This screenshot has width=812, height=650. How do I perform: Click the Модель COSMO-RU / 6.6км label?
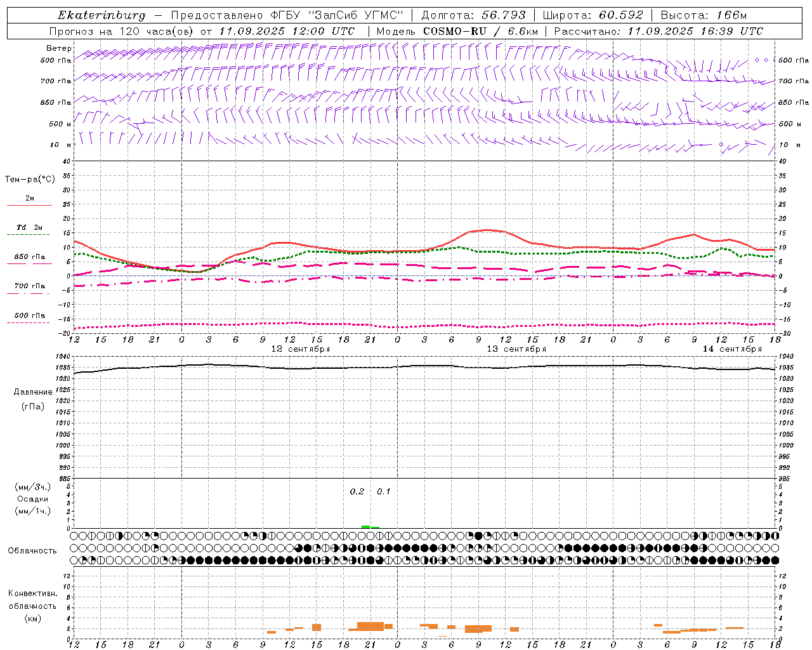coord(457,31)
